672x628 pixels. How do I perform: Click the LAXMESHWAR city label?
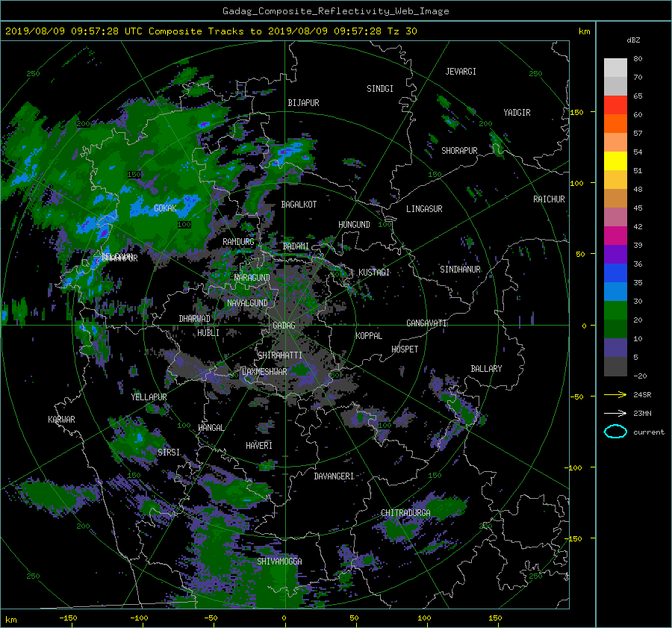[x=264, y=372]
